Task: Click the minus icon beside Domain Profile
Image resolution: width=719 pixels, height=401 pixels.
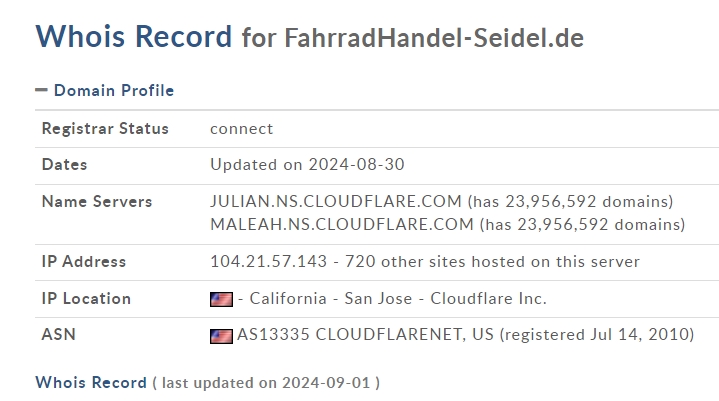Action: tap(41, 90)
